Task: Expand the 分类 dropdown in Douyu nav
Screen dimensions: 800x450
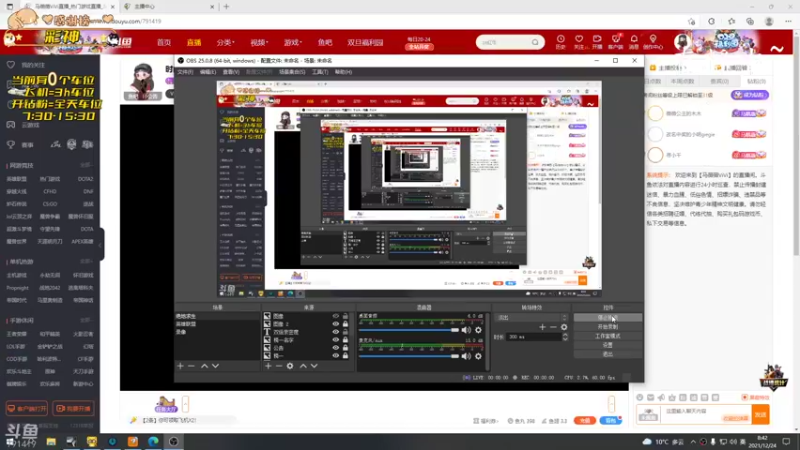Action: tap(225, 42)
